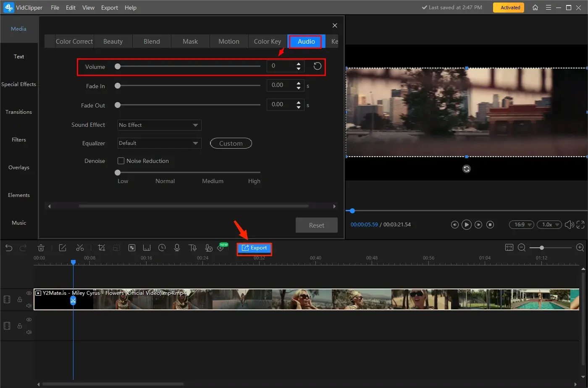Click the mosaic effect icon
This screenshot has height=388, width=588.
click(x=131, y=248)
